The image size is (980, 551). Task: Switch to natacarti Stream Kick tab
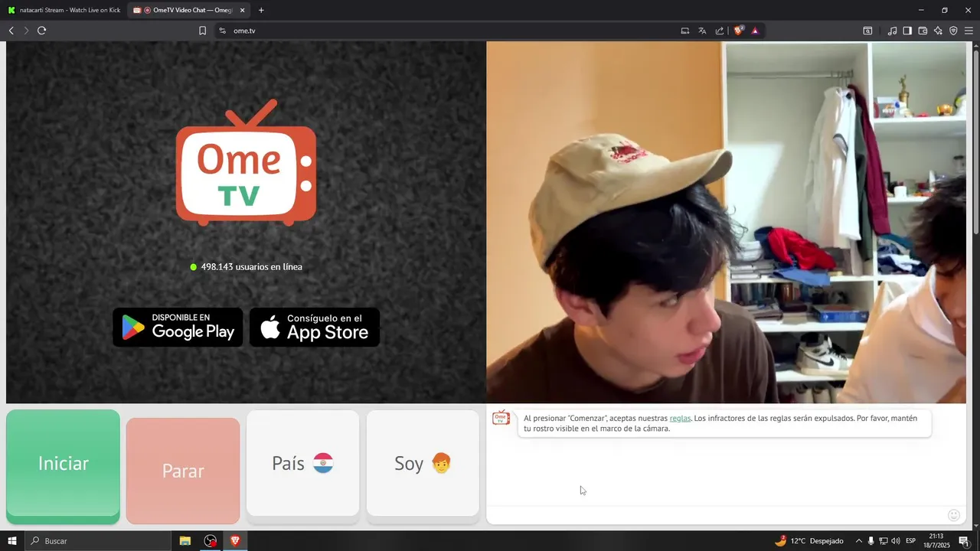point(64,10)
